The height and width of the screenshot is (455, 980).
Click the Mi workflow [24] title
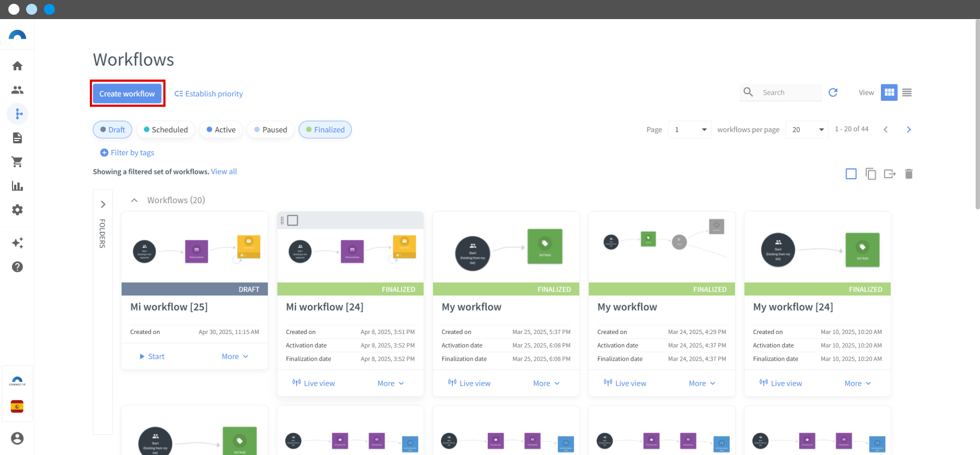tap(324, 307)
